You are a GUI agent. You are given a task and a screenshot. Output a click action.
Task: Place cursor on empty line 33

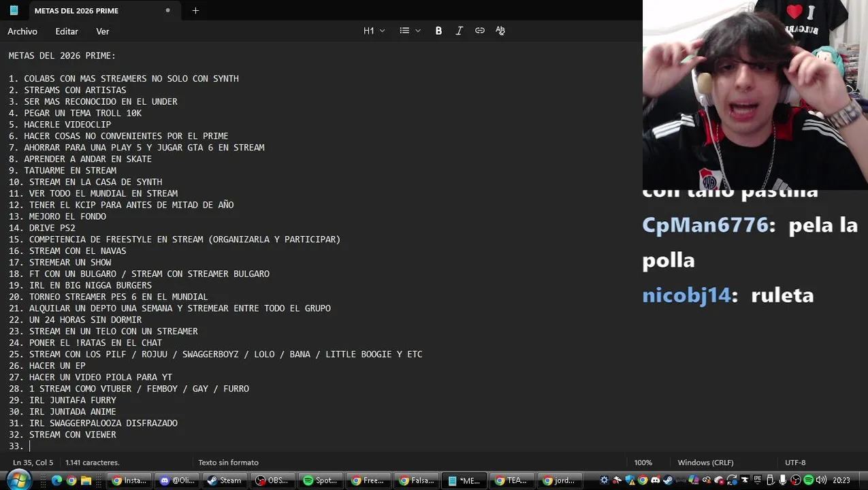click(30, 446)
